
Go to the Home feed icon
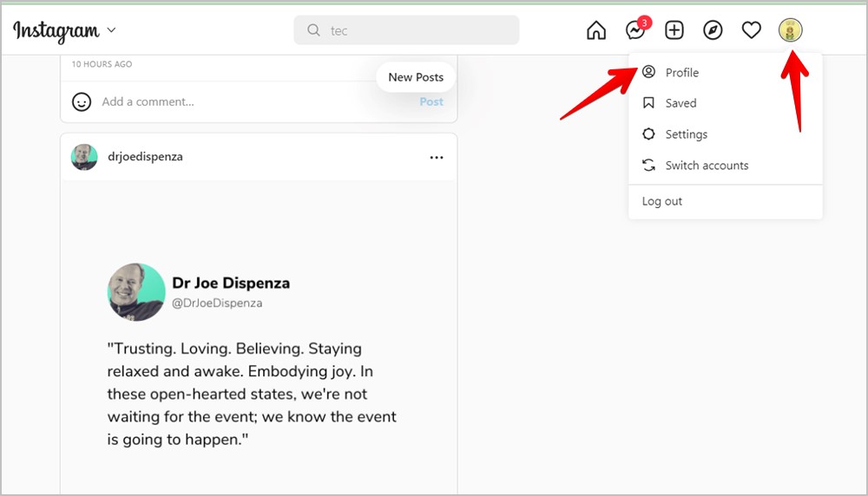596,30
